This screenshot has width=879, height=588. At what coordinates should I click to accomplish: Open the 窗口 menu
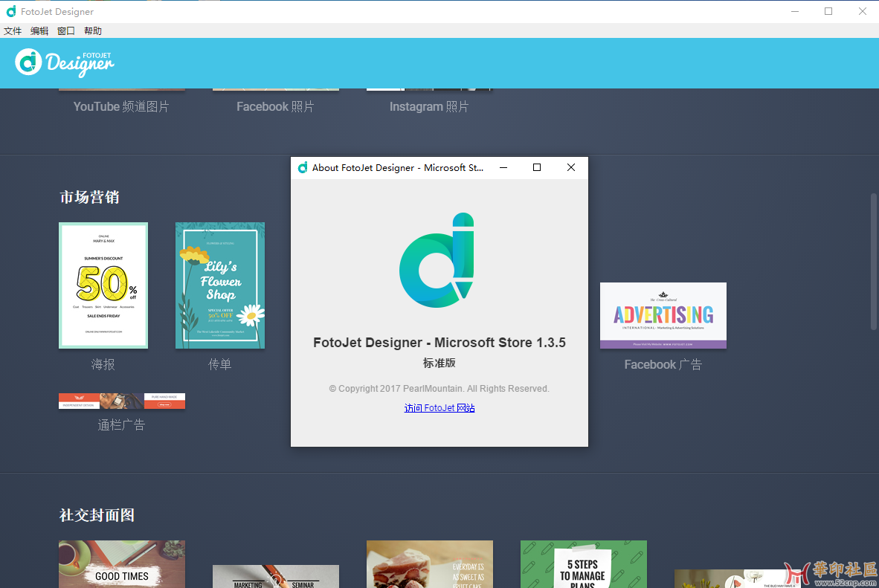click(x=66, y=30)
